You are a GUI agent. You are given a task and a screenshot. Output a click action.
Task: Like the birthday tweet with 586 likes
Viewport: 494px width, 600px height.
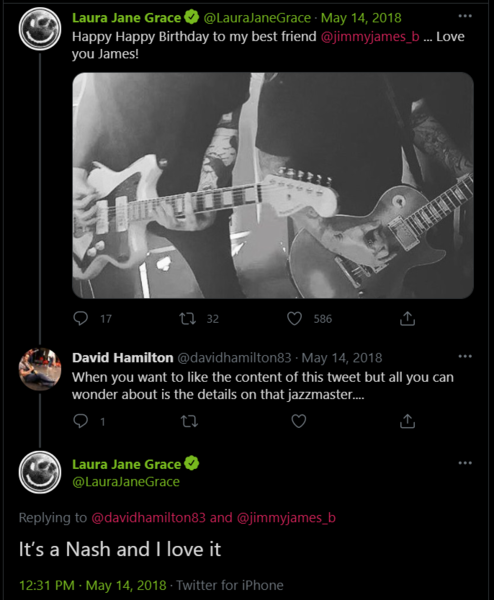(x=294, y=318)
